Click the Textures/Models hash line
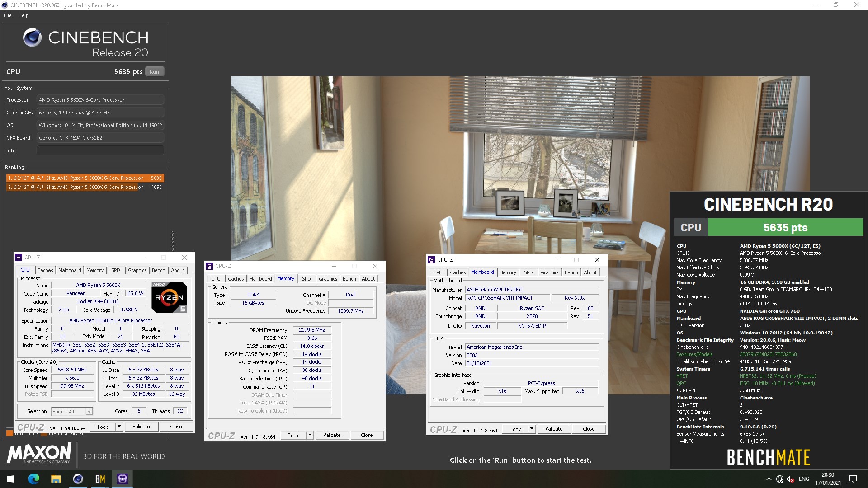The image size is (868, 488). click(x=737, y=354)
